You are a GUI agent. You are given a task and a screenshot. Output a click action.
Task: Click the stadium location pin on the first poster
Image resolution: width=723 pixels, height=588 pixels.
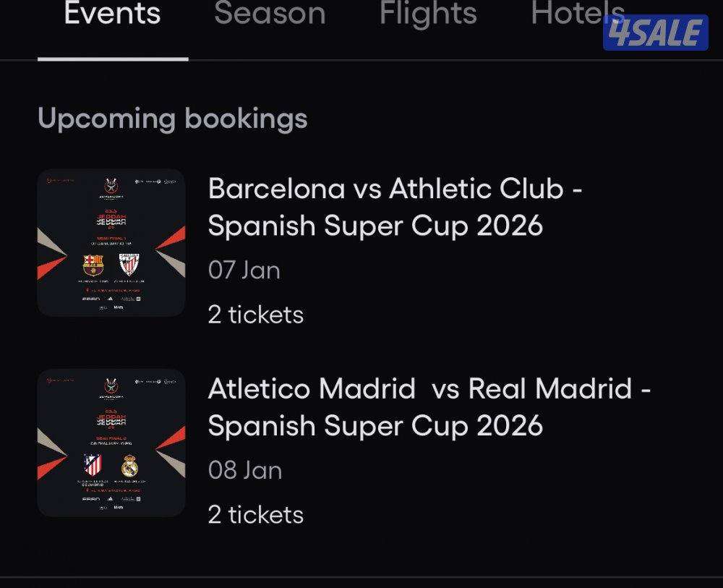[87, 289]
